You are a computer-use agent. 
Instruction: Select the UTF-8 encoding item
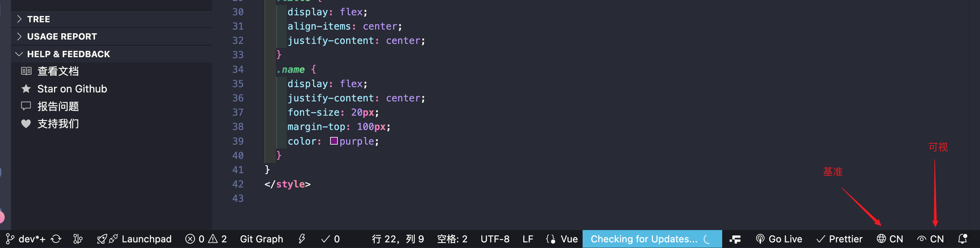pos(495,239)
